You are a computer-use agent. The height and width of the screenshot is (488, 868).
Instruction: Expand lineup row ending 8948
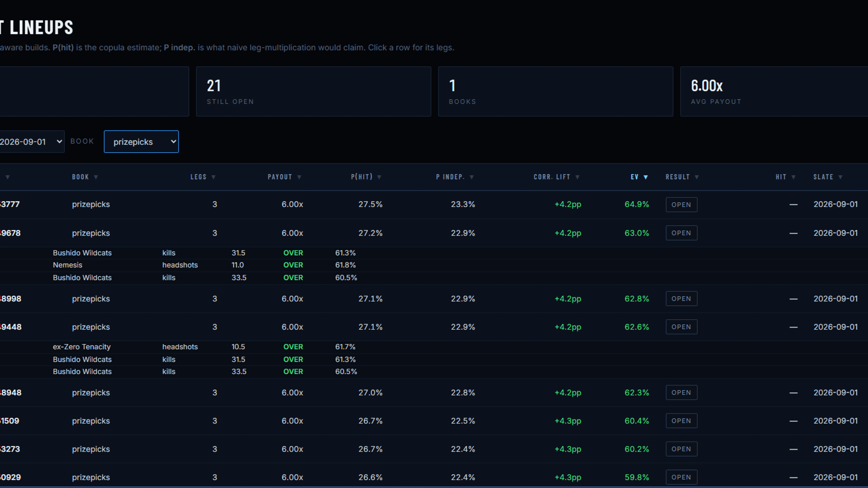coord(434,392)
